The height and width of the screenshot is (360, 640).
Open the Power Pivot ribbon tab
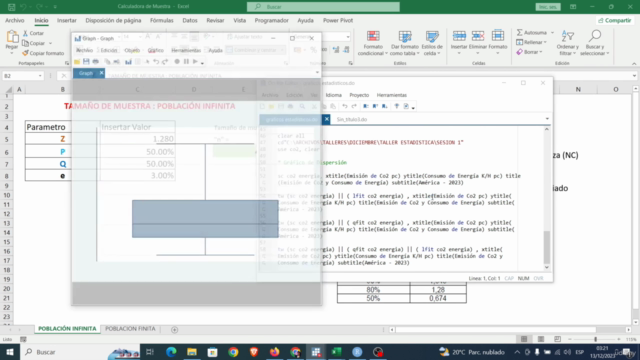point(338,20)
